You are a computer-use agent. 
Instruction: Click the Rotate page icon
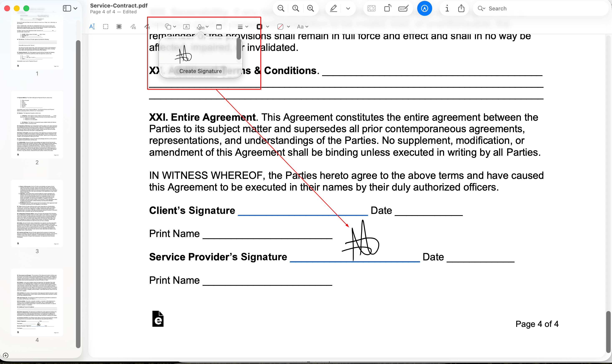point(388,8)
